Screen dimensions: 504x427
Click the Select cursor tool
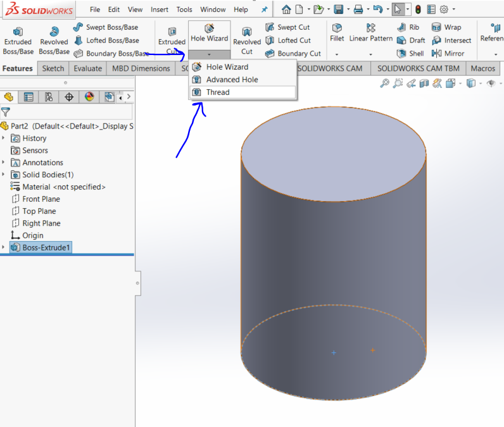coord(398,9)
